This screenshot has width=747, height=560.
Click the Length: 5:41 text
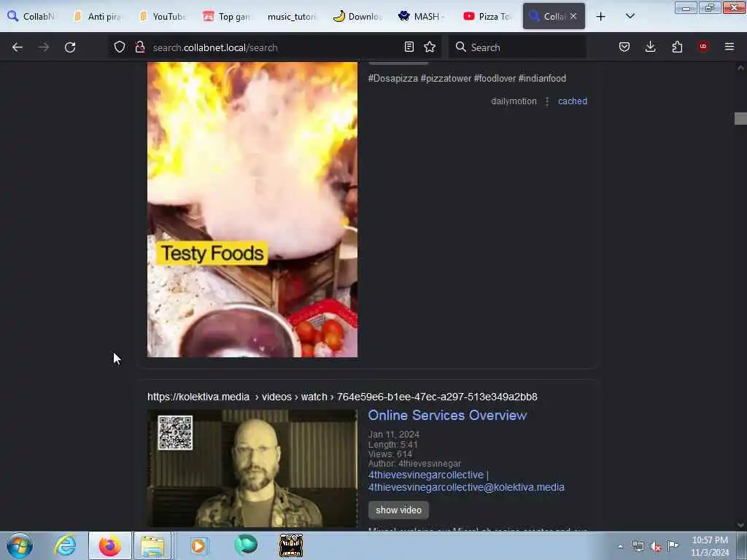coord(392,444)
